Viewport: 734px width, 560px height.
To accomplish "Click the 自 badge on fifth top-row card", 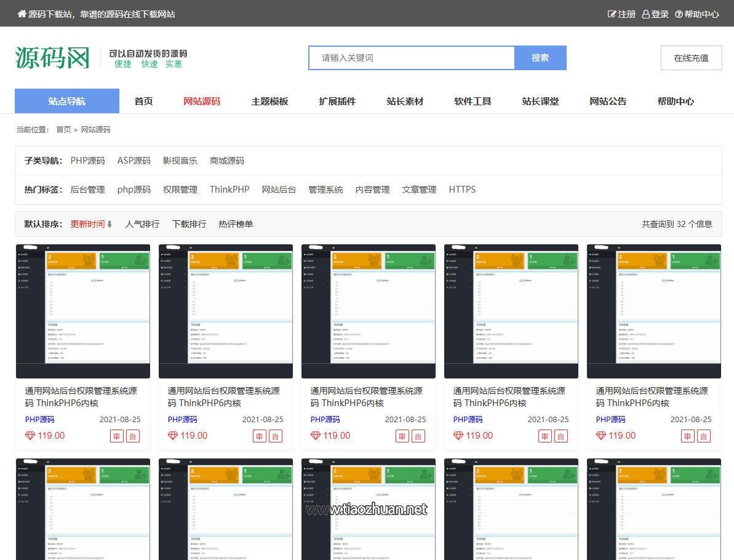I will tap(704, 436).
